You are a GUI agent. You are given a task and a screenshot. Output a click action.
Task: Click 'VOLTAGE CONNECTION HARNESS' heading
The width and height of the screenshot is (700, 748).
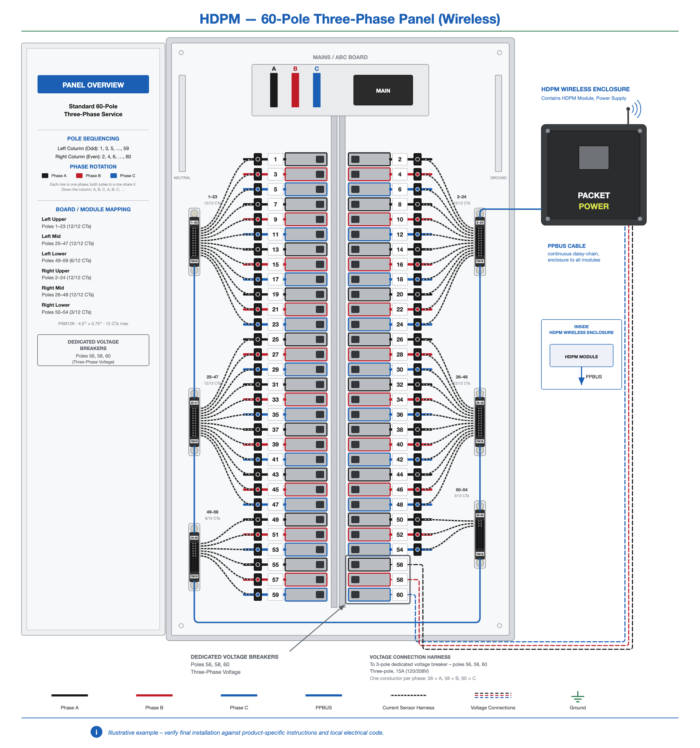(410, 657)
